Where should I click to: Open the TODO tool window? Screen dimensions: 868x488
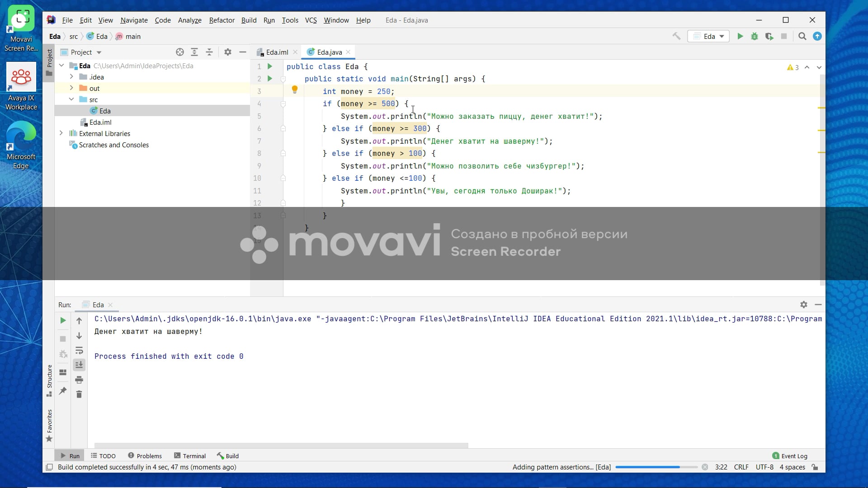(103, 455)
